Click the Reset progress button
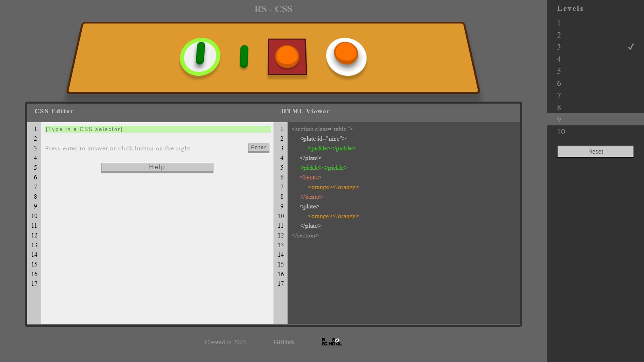644x362 pixels. (x=595, y=152)
